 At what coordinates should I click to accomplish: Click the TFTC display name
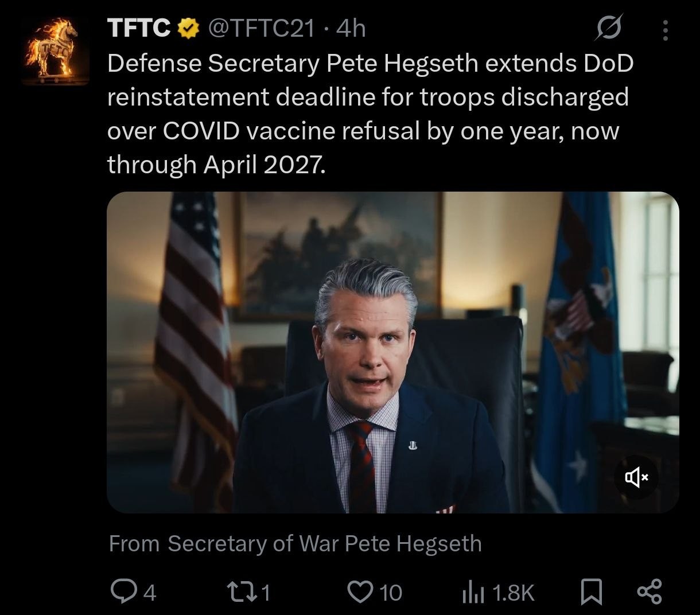click(x=138, y=28)
